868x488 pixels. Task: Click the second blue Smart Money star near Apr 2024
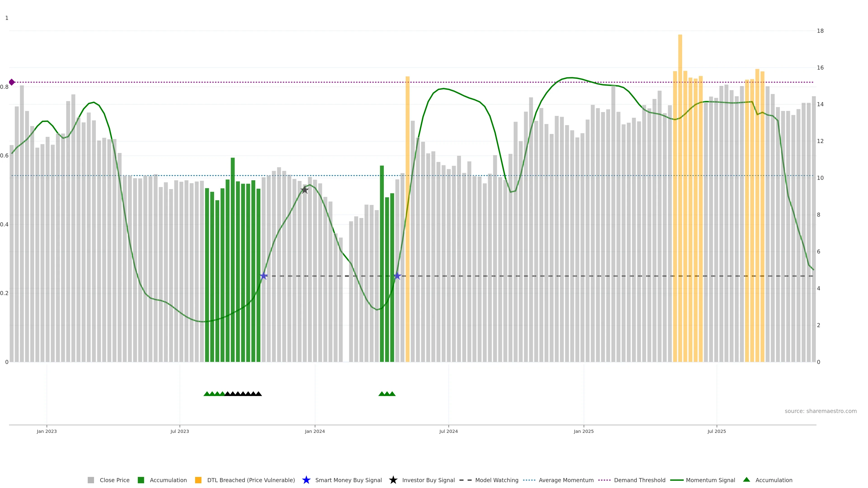[x=397, y=276]
